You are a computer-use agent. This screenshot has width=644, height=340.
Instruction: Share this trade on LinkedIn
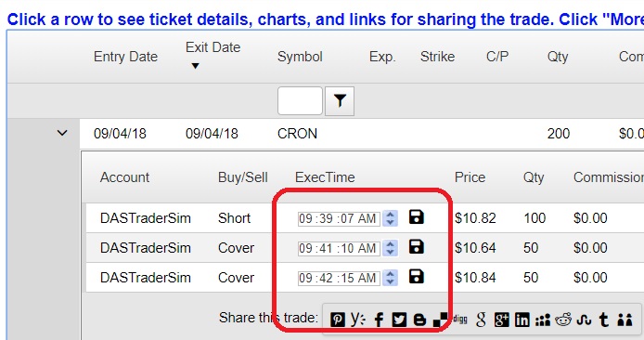point(522,320)
